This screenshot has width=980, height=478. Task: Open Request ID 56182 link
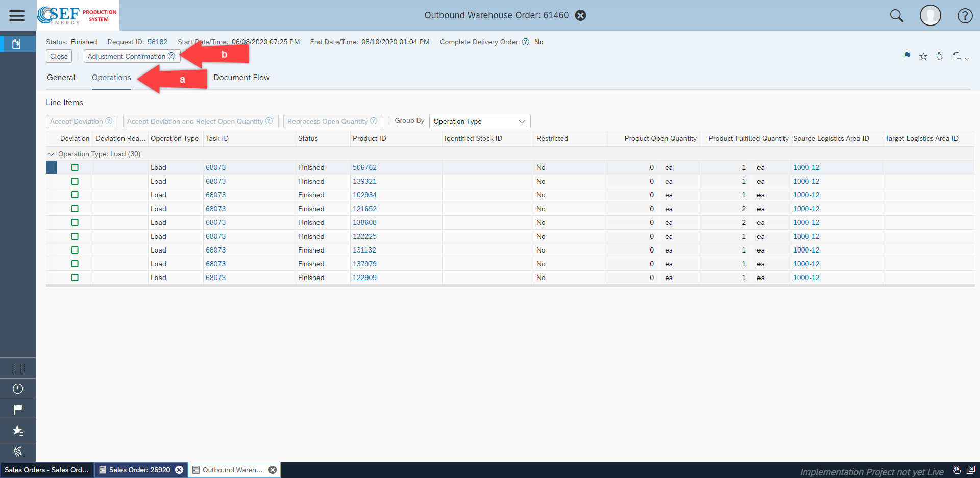click(x=157, y=42)
